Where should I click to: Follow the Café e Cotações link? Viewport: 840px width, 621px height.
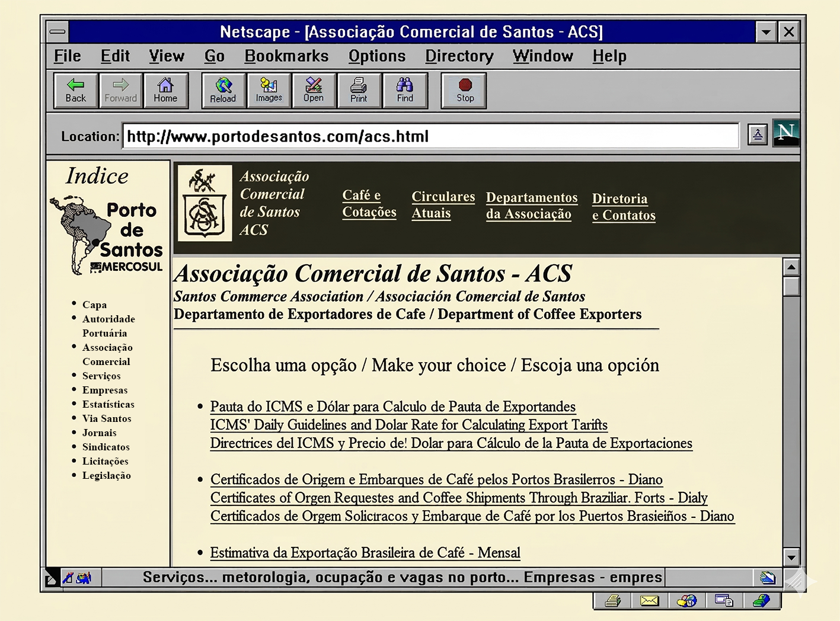click(x=369, y=203)
